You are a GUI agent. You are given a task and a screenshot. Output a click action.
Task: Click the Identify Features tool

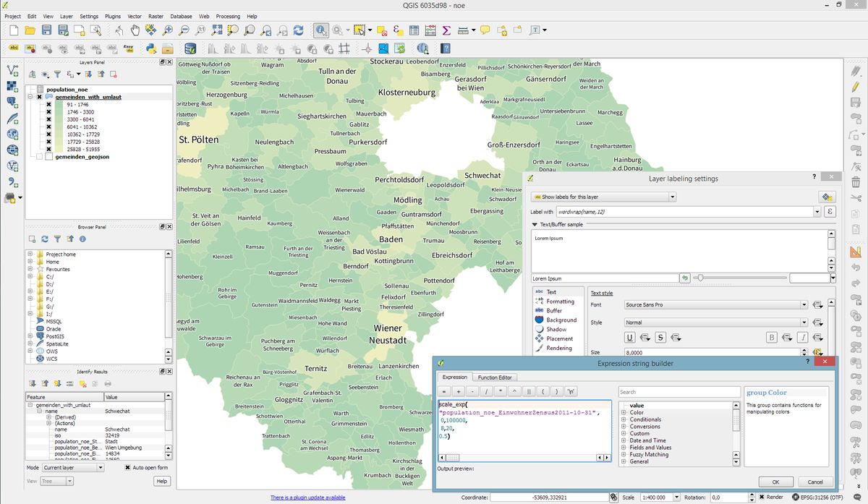click(x=320, y=30)
